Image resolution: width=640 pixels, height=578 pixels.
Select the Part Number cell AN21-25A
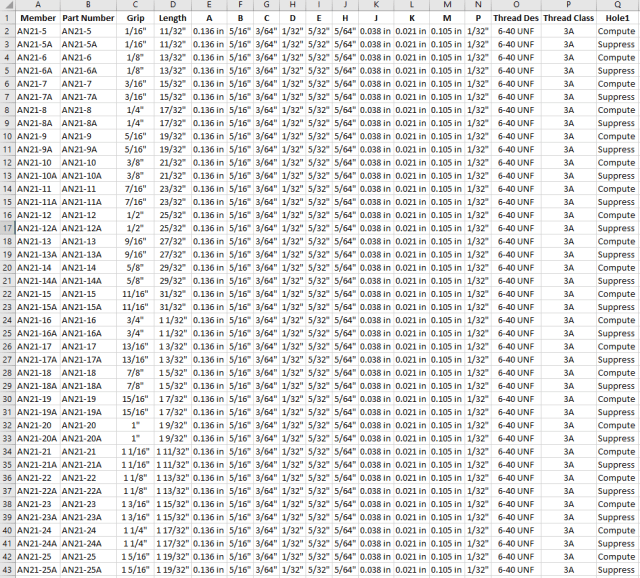pyautogui.click(x=88, y=570)
